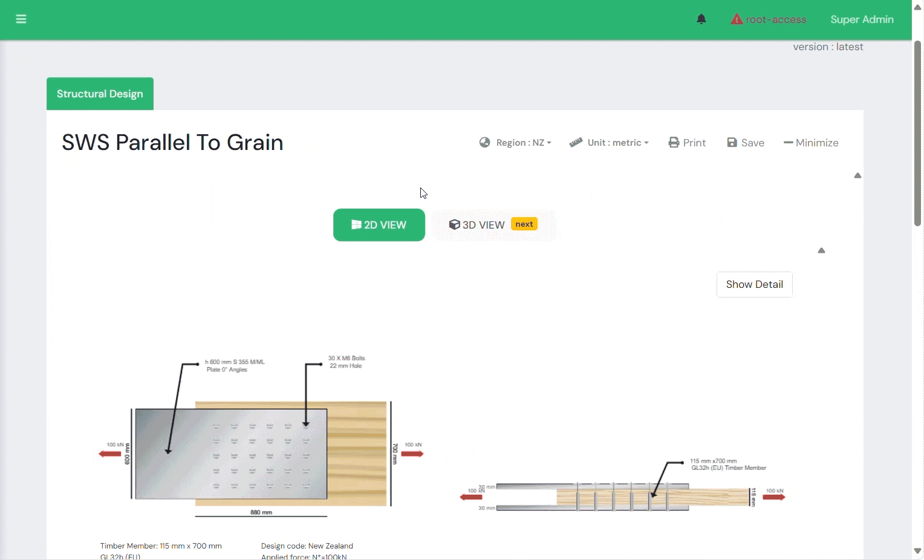
Task: Click the Show Detail button
Action: point(754,284)
